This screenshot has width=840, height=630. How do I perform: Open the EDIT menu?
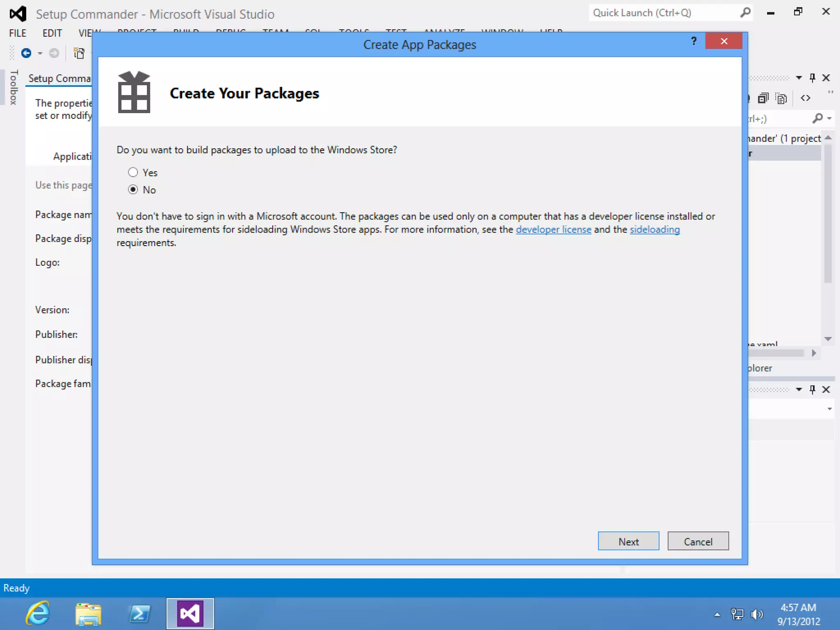[x=52, y=33]
